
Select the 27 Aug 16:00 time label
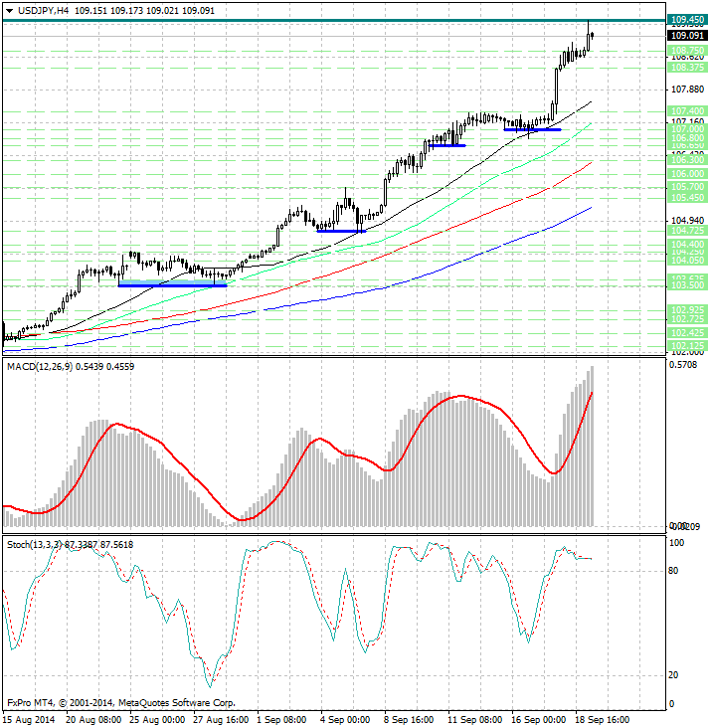[221, 720]
